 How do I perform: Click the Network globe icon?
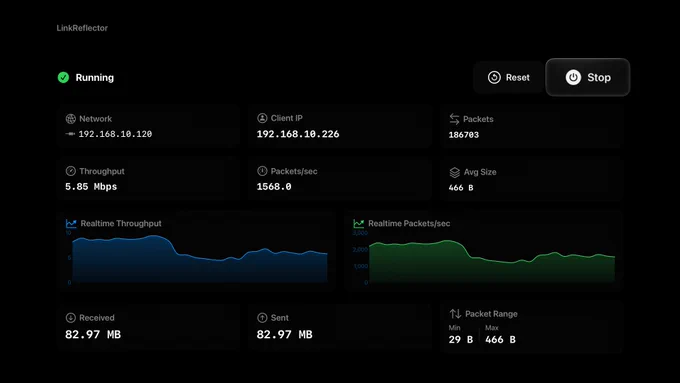[70, 118]
